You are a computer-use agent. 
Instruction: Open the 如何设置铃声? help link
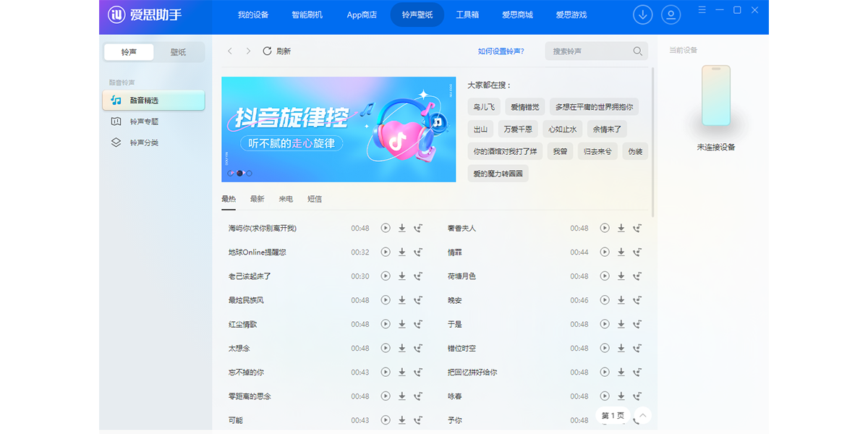(501, 51)
